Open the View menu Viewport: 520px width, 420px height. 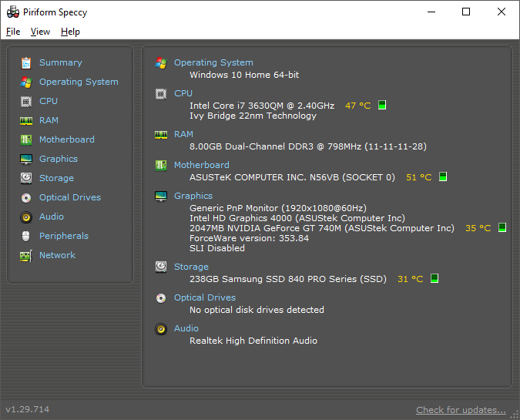pos(40,32)
